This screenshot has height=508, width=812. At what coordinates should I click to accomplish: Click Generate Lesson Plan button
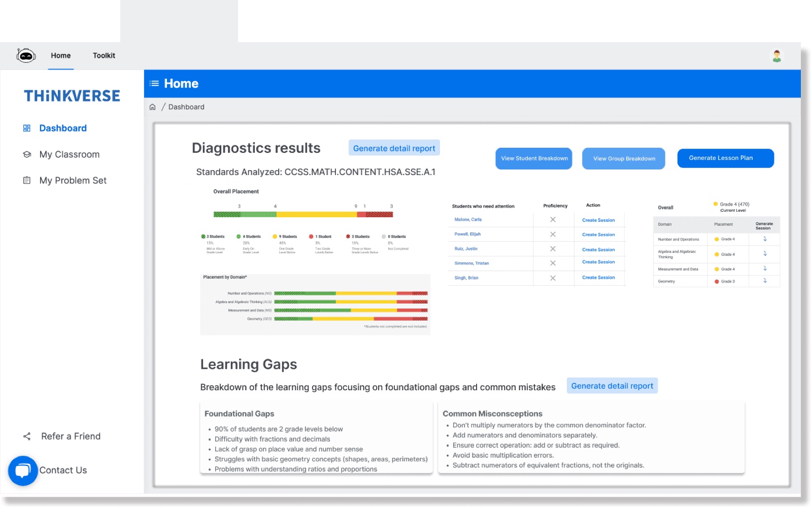[726, 158]
